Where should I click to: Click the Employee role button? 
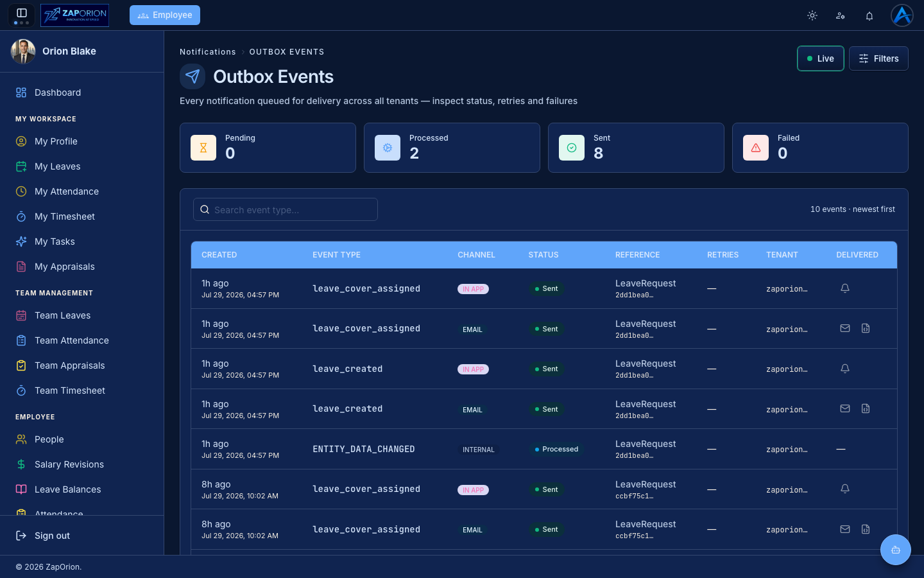165,15
